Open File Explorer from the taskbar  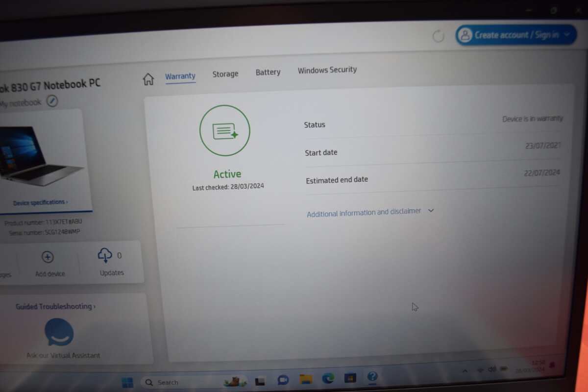[x=306, y=379]
